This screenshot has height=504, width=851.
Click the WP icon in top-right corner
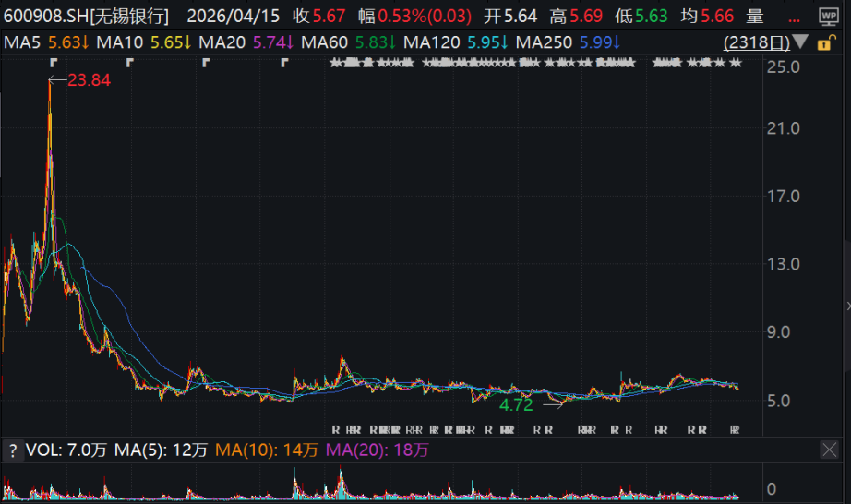[x=826, y=17]
